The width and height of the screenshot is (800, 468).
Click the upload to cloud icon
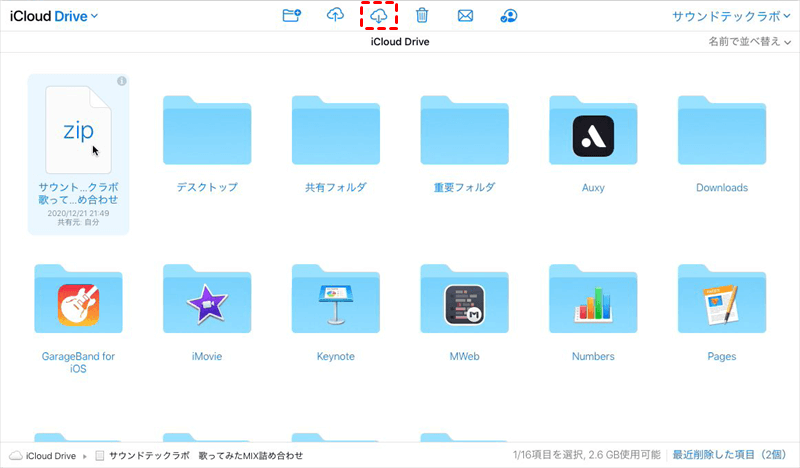[x=335, y=16]
